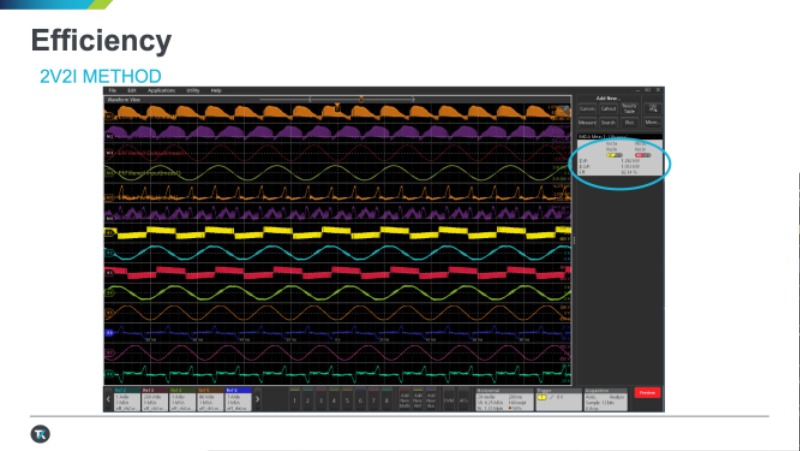Open the Applications menu
Screen dimensions: 800x451
coord(161,91)
